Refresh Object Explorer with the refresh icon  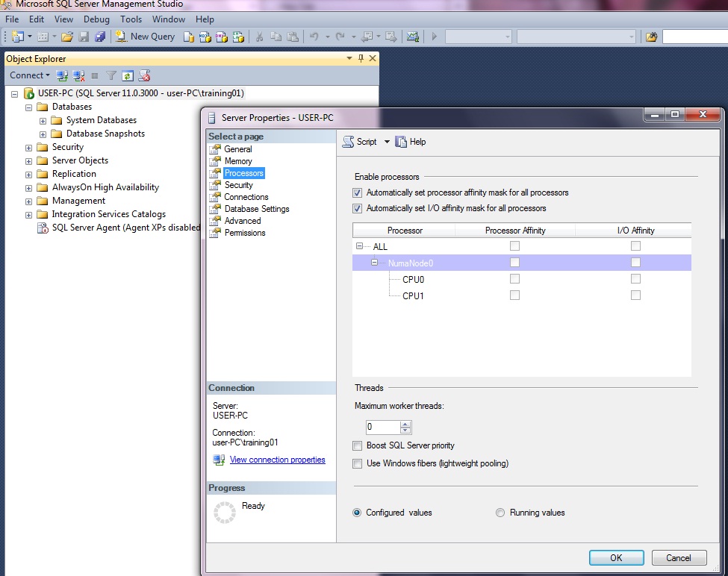pyautogui.click(x=128, y=75)
